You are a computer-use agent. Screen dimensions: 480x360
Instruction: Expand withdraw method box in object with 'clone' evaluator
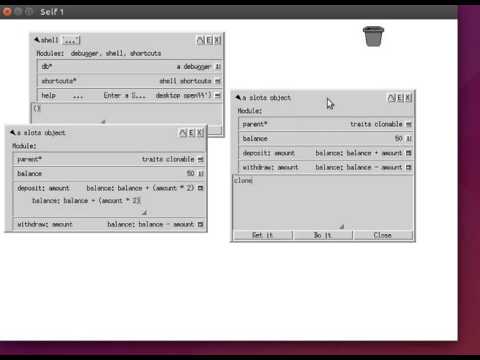coord(409,167)
